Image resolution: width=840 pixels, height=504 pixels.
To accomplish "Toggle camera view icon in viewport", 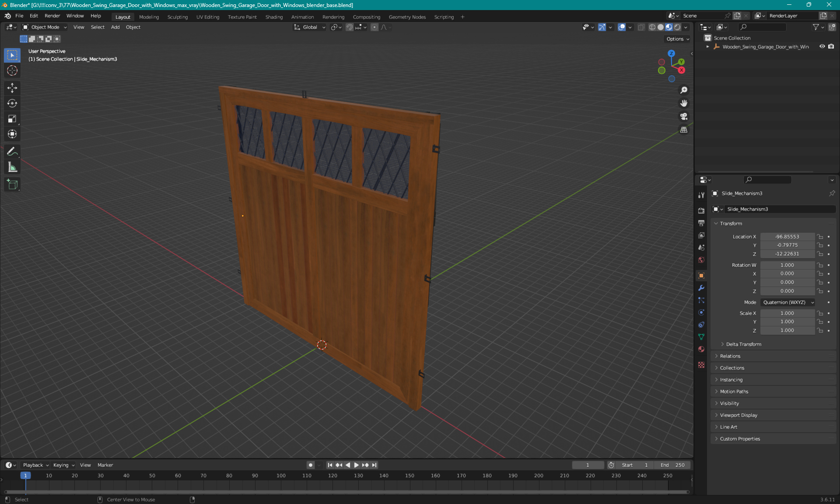I will click(x=684, y=116).
